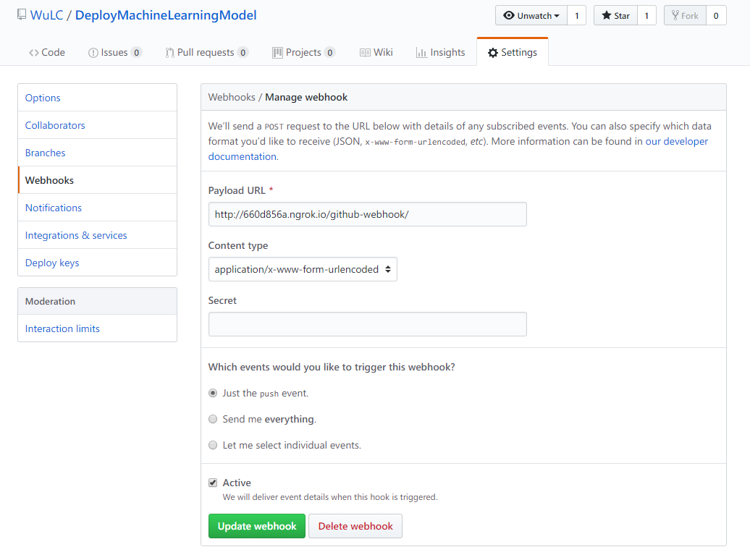
Task: Open Branches in settings sidebar
Action: pyautogui.click(x=97, y=153)
